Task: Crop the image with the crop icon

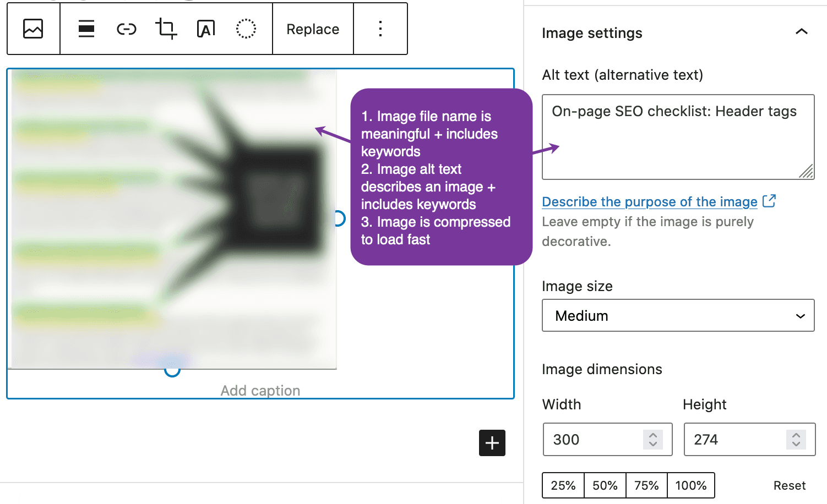Action: pyautogui.click(x=166, y=29)
